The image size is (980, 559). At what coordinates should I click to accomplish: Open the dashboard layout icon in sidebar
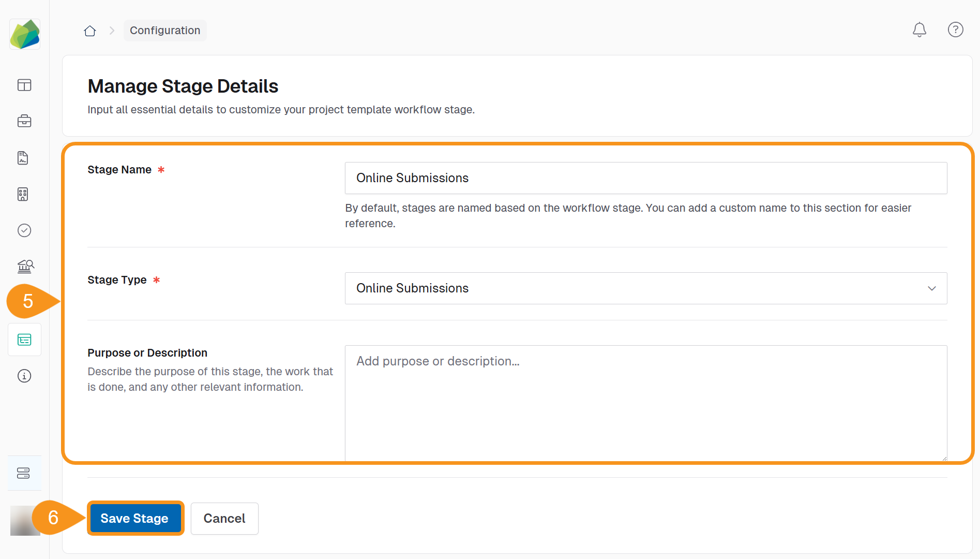tap(24, 85)
